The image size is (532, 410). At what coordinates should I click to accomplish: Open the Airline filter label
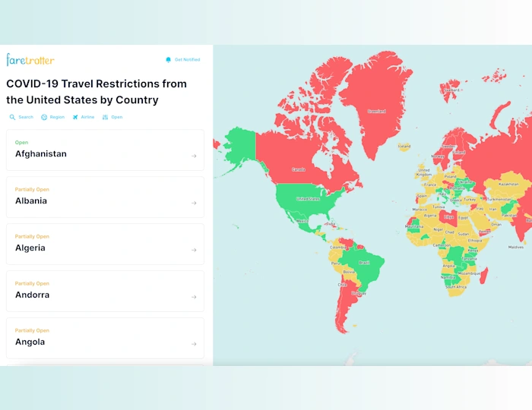(x=87, y=117)
